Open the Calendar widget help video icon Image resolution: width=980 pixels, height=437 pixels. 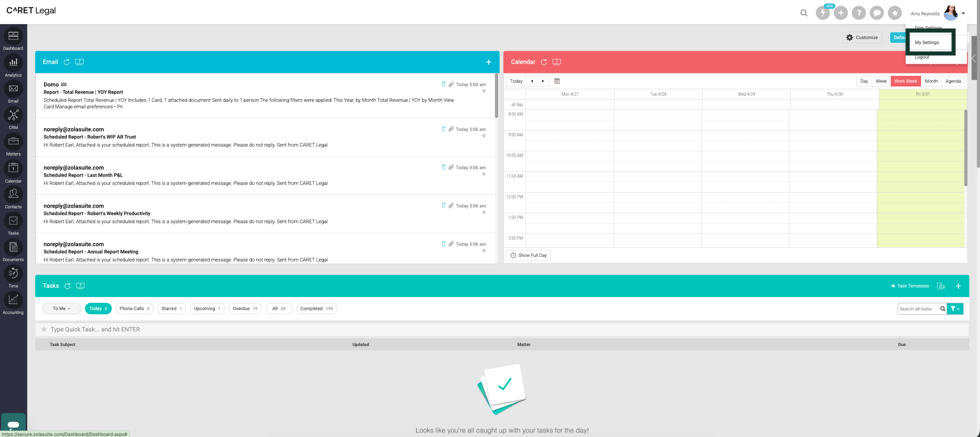[557, 62]
